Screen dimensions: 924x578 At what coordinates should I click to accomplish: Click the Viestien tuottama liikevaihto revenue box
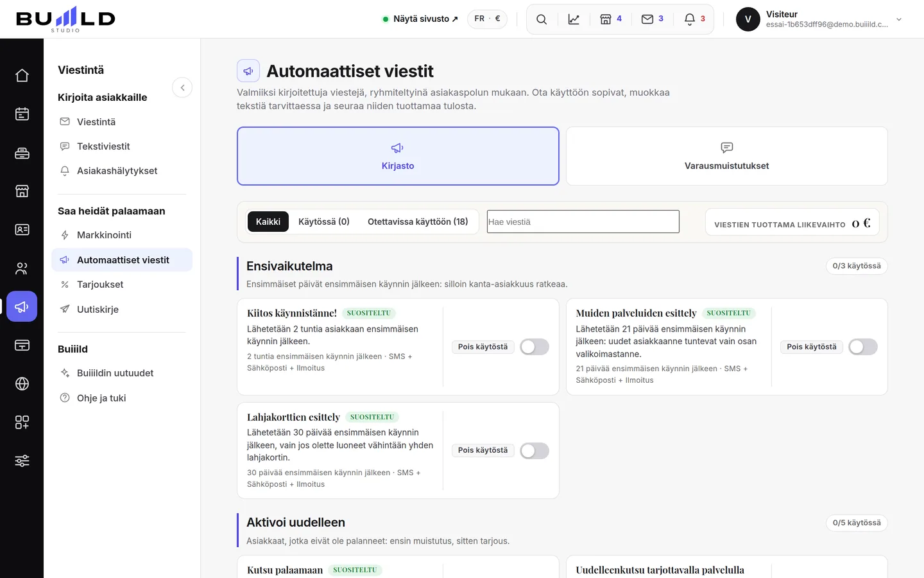tap(792, 222)
